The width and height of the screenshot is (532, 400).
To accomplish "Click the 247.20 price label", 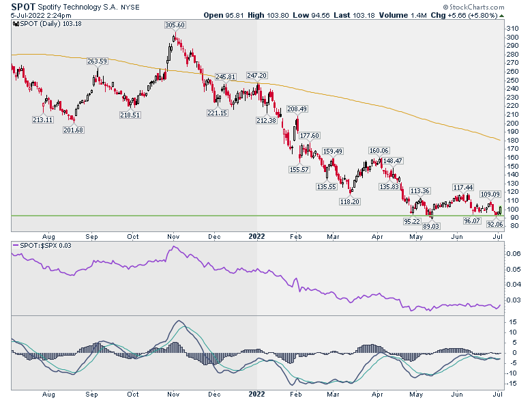I will pos(257,75).
